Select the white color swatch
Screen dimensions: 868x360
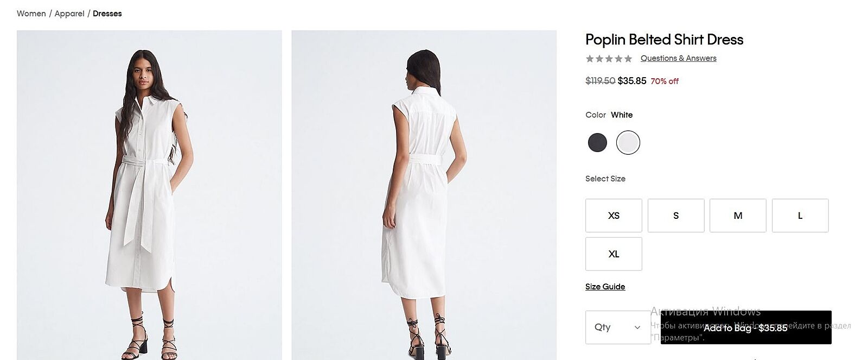[628, 143]
